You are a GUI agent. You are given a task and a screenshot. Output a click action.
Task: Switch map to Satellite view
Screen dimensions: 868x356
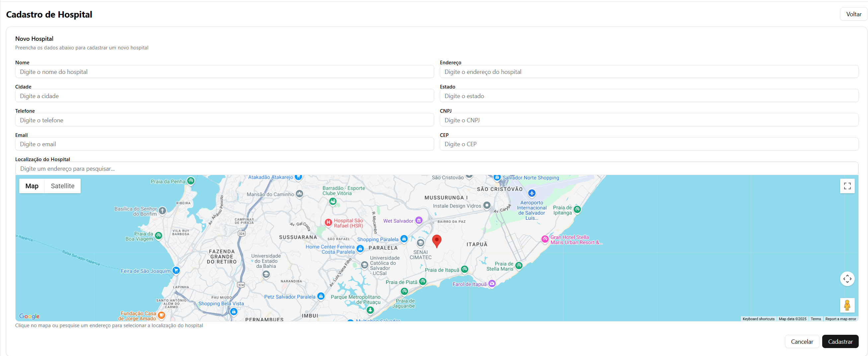(63, 186)
